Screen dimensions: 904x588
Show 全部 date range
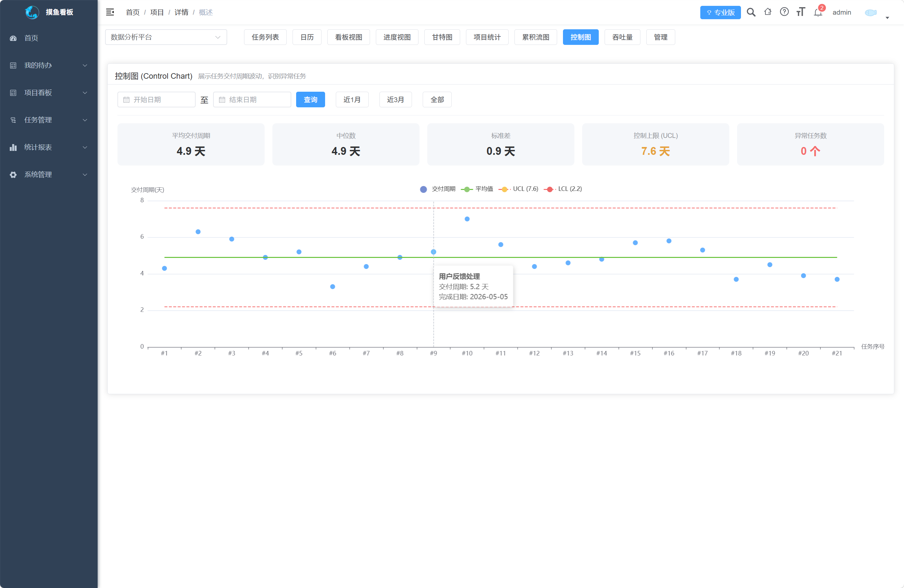coord(437,100)
